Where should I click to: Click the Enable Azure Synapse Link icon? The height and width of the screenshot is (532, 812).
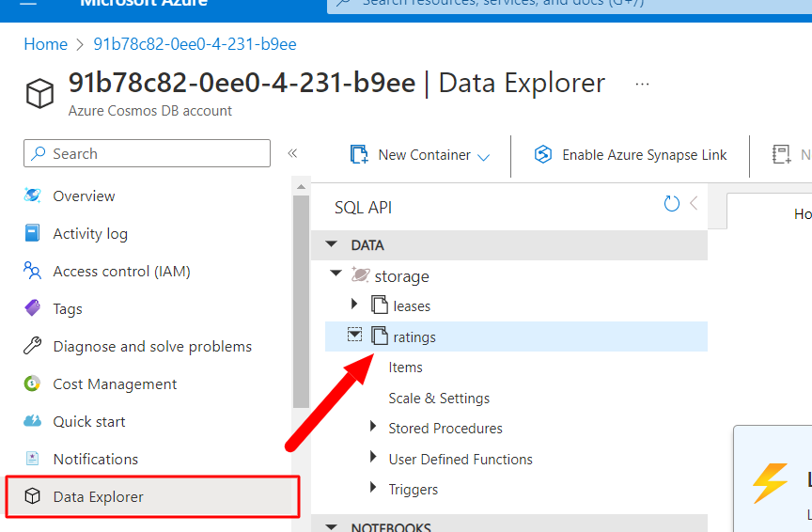pyautogui.click(x=542, y=154)
